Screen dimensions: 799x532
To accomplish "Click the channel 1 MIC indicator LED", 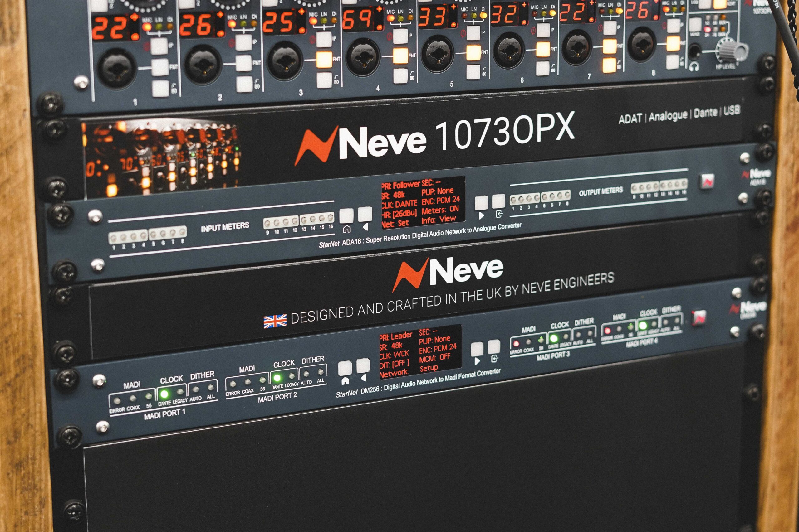I will pos(147,27).
